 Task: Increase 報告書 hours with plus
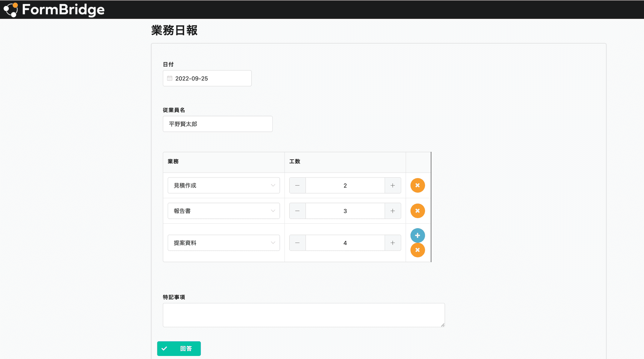tap(393, 211)
